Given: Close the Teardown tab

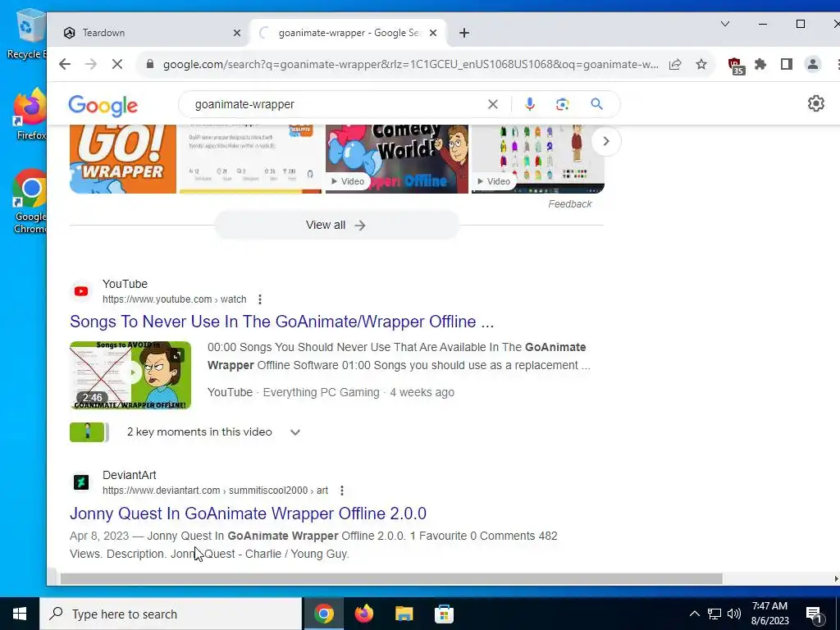Looking at the screenshot, I should tap(237, 33).
